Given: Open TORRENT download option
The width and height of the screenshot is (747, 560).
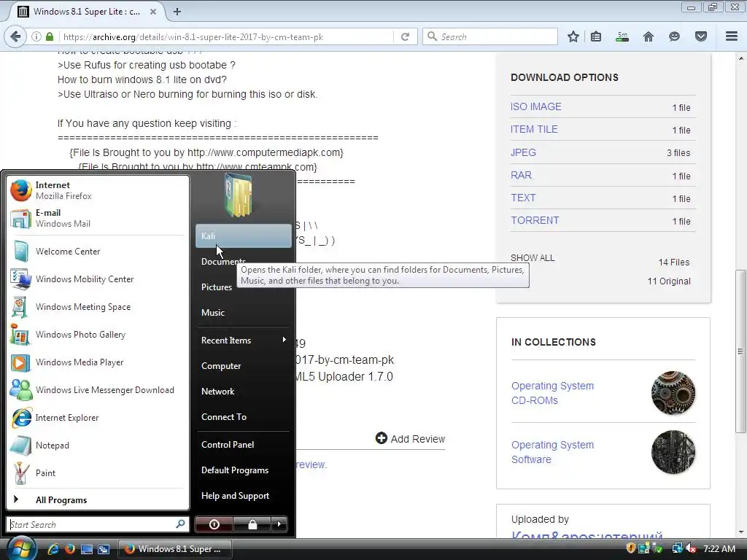Looking at the screenshot, I should click(x=535, y=220).
